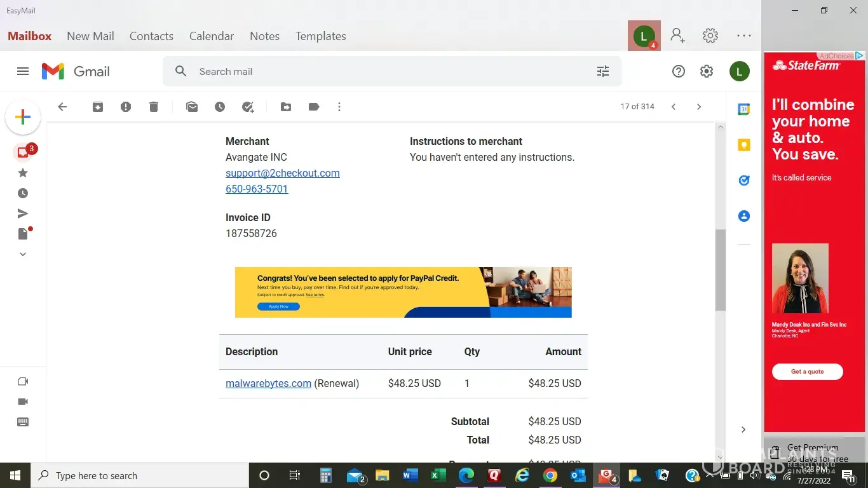
Task: Open the New Mail tab
Action: click(90, 36)
